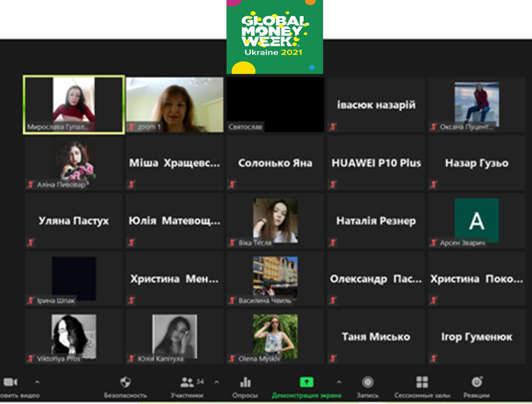Click the green A avatar of Арсен Зварич

click(x=476, y=220)
